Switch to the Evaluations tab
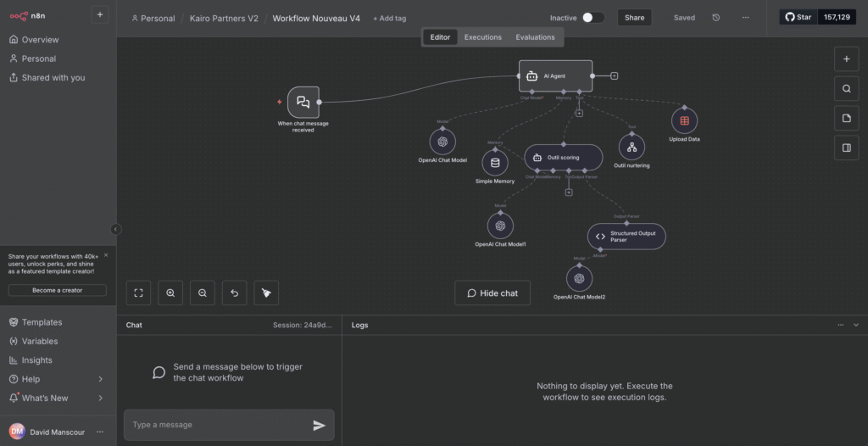Viewport: 868px width, 446px height. 535,37
